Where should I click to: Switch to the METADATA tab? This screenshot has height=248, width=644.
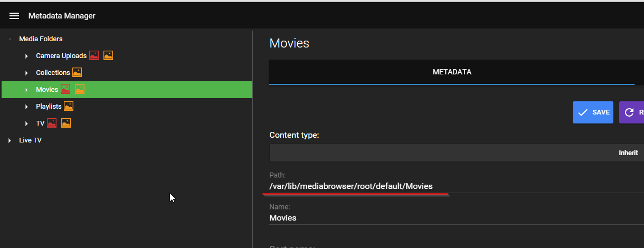452,72
